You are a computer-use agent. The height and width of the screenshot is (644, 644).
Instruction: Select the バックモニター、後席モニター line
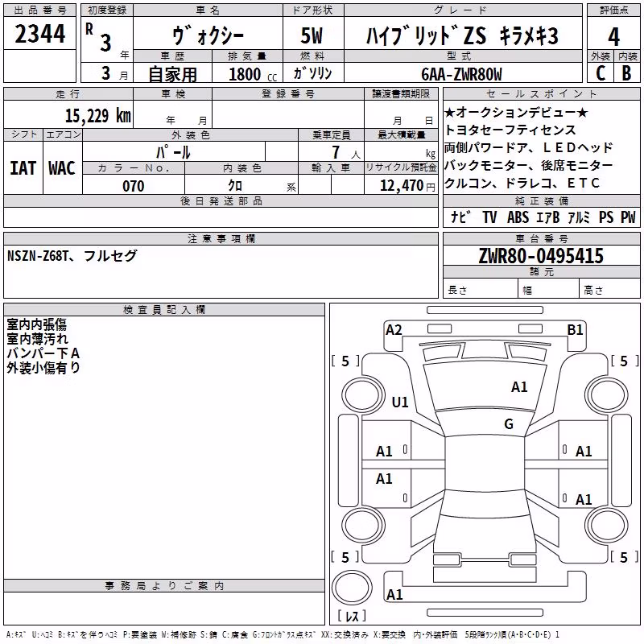[529, 165]
